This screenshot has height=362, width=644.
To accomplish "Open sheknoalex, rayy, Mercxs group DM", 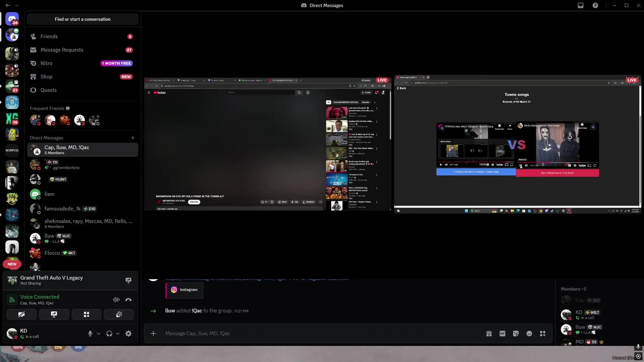I will pos(83,223).
